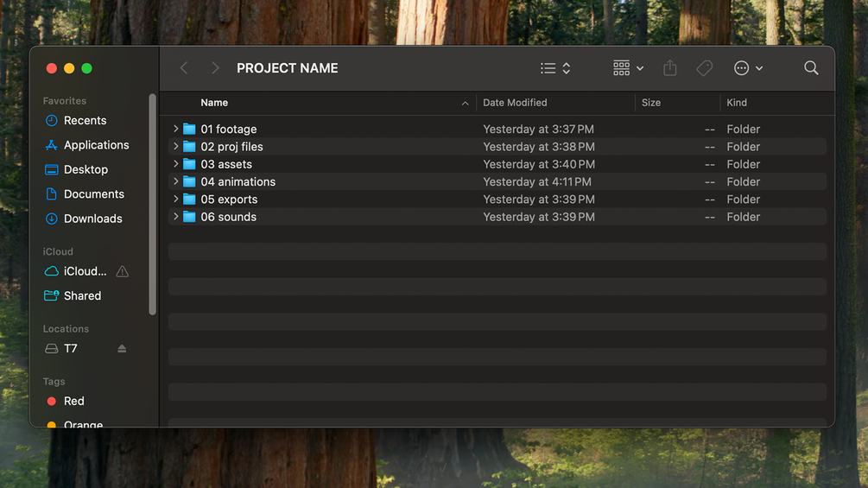Go back with the left chevron

click(x=184, y=68)
